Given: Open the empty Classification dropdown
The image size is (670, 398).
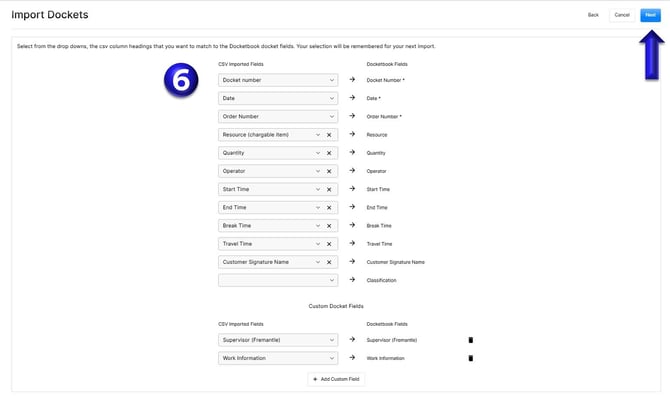Looking at the screenshot, I should tap(278, 280).
